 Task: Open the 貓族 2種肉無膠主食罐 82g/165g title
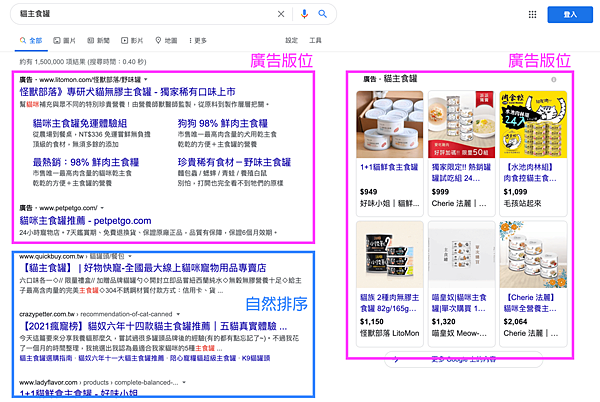pos(390,303)
